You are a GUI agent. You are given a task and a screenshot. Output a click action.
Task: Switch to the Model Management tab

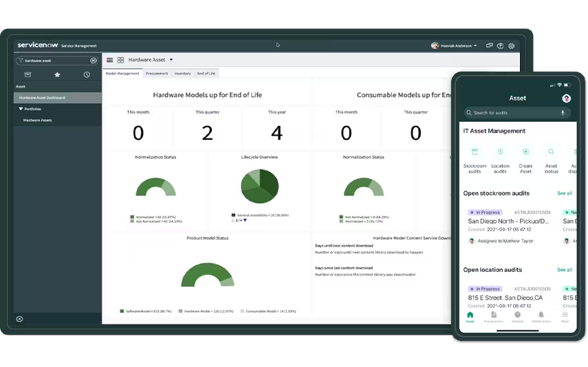point(122,73)
